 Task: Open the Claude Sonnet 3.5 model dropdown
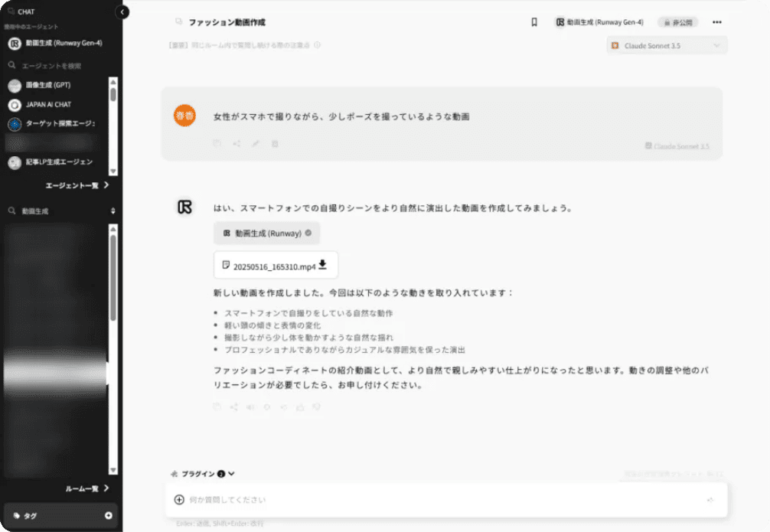tap(667, 46)
